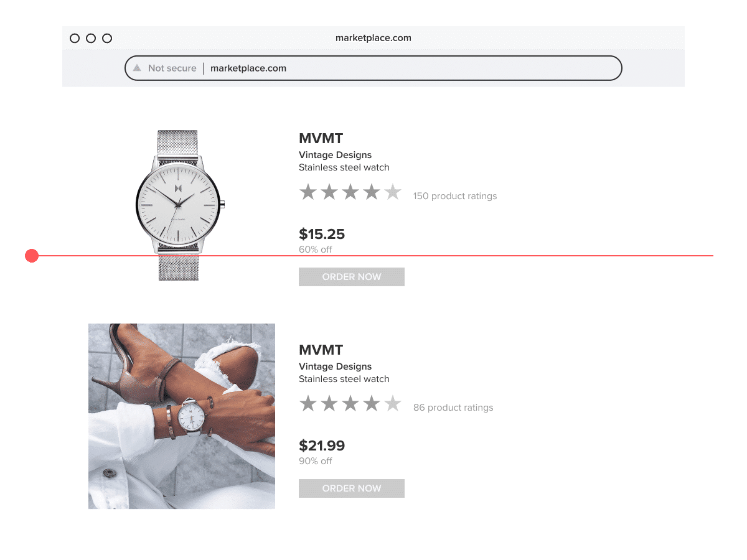Click the first window control circle
Screen dimensions: 747x560
click(x=75, y=38)
